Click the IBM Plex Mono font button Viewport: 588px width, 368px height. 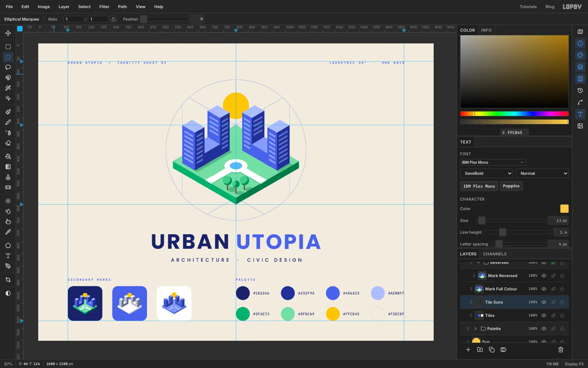tap(479, 186)
